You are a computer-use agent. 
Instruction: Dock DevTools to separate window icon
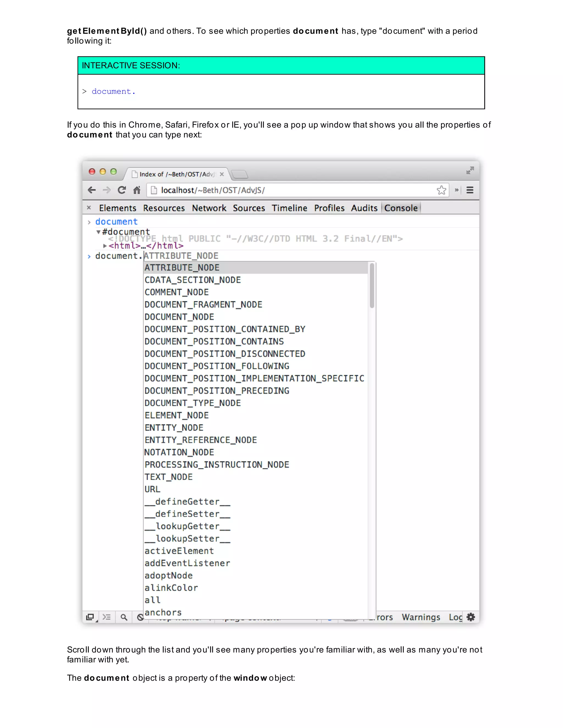click(x=90, y=617)
